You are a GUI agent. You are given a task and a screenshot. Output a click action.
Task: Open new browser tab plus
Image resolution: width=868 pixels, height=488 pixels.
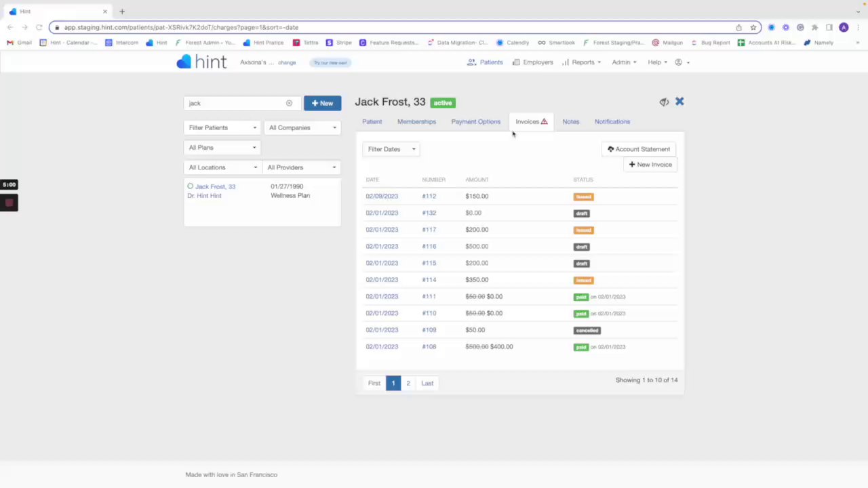(122, 12)
